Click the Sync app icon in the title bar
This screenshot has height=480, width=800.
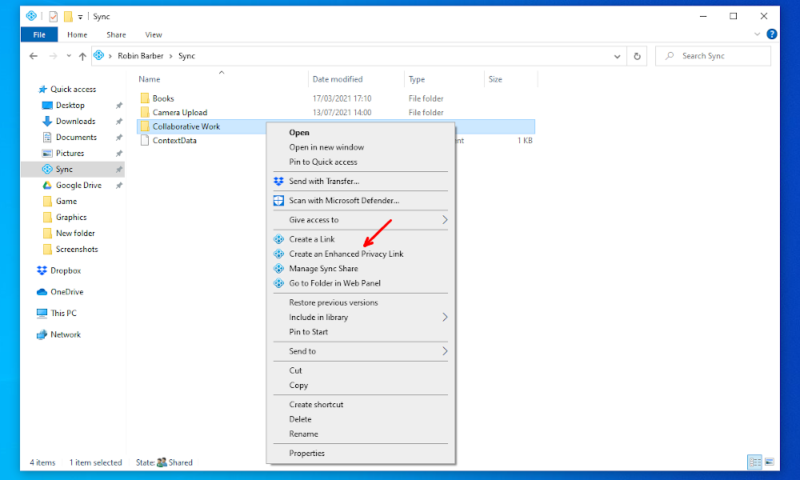click(x=31, y=16)
